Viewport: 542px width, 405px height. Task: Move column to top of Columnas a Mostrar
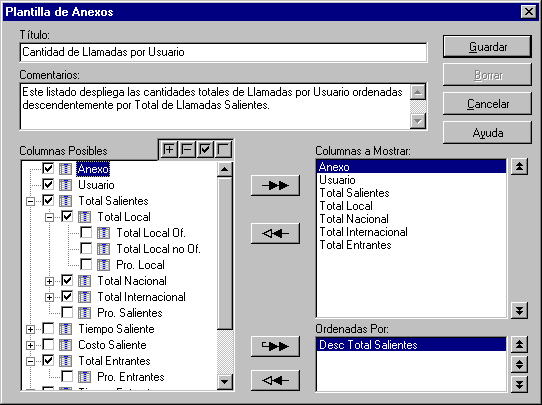coord(519,167)
